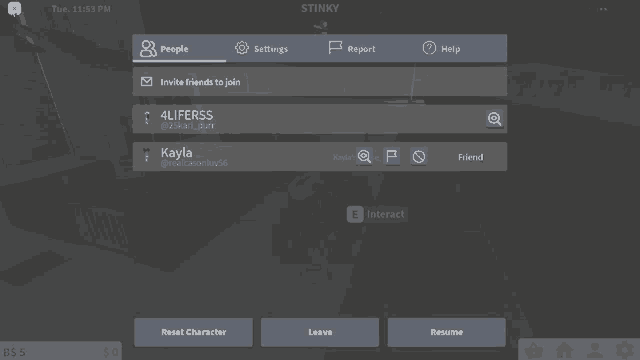Click the avatar person icon in bottom bar
Image resolution: width=640 pixels, height=360 pixels.
595,350
